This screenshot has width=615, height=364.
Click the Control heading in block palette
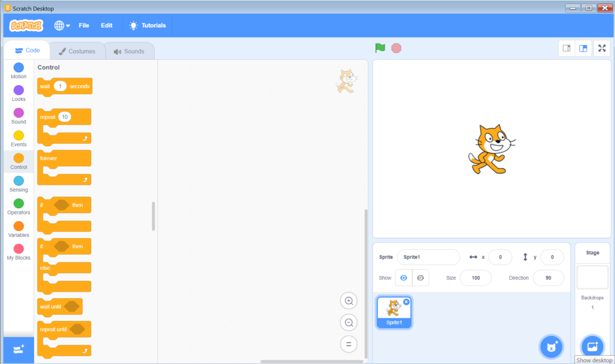pyautogui.click(x=48, y=67)
